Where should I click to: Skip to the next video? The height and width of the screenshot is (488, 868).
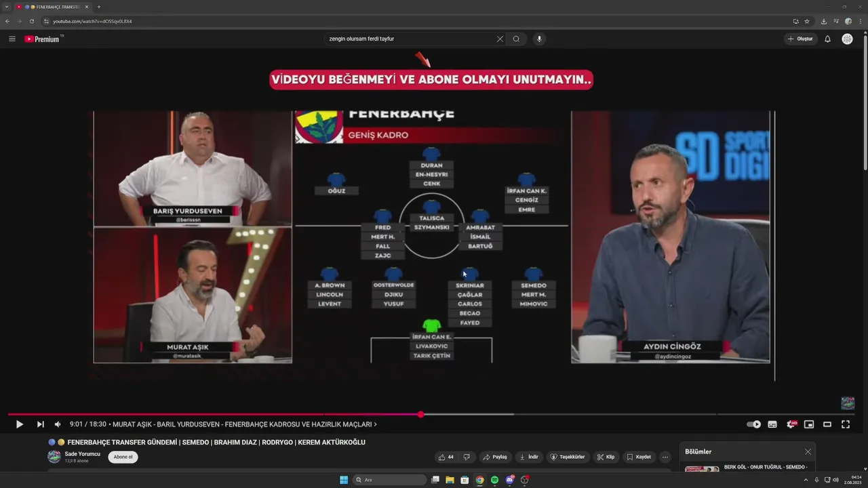40,424
